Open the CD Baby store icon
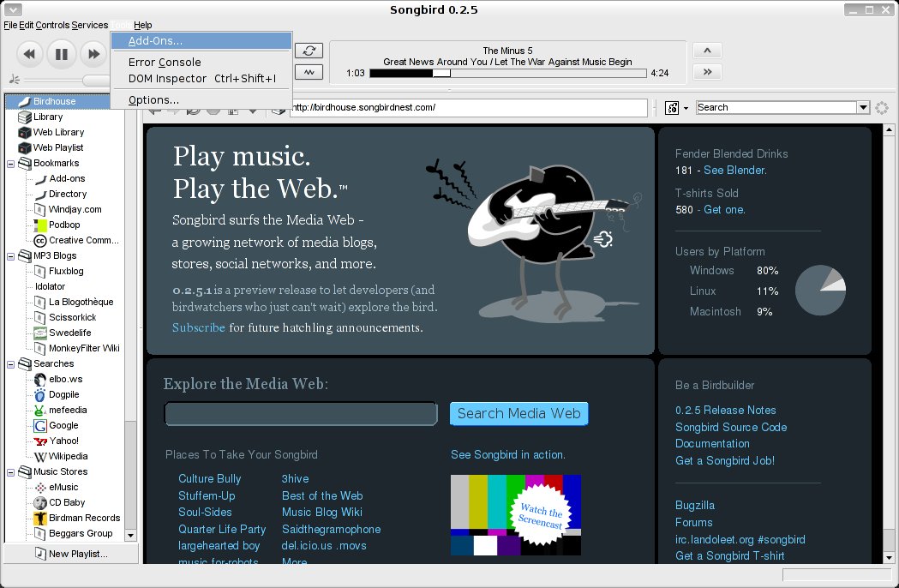The width and height of the screenshot is (899, 588). (40, 503)
